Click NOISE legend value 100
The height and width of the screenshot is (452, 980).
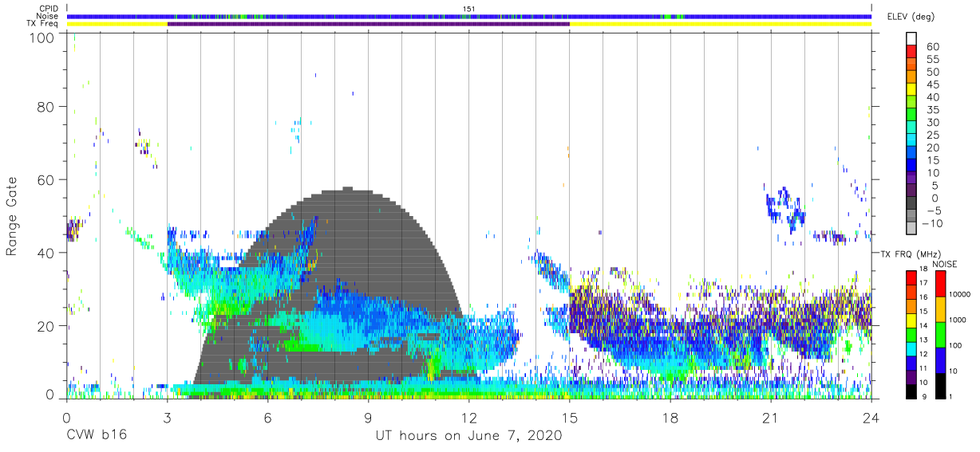click(x=957, y=346)
